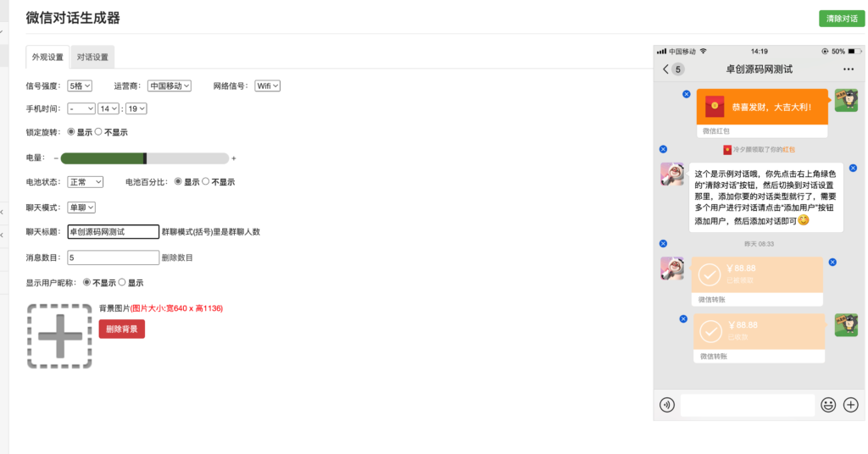Screen dimensions: 868x454
Task: Click the 删除数目 link
Action: click(x=177, y=257)
